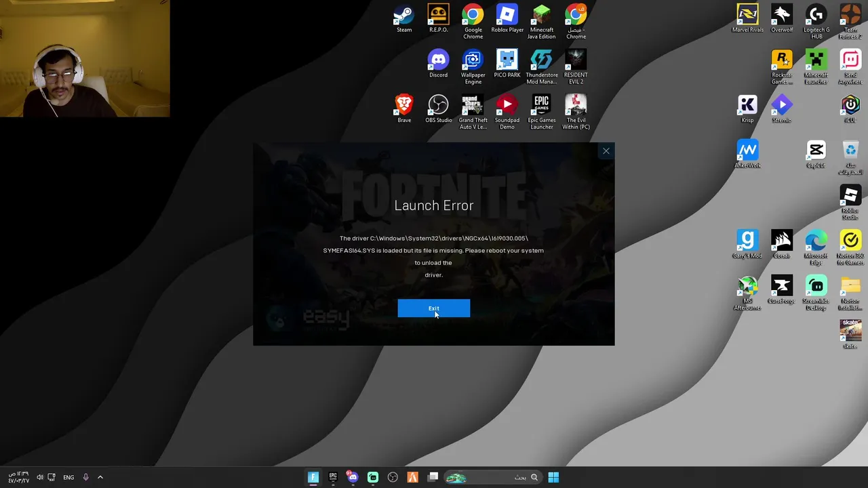
Task: Open the skate. game desktop shortcut
Action: (x=850, y=335)
